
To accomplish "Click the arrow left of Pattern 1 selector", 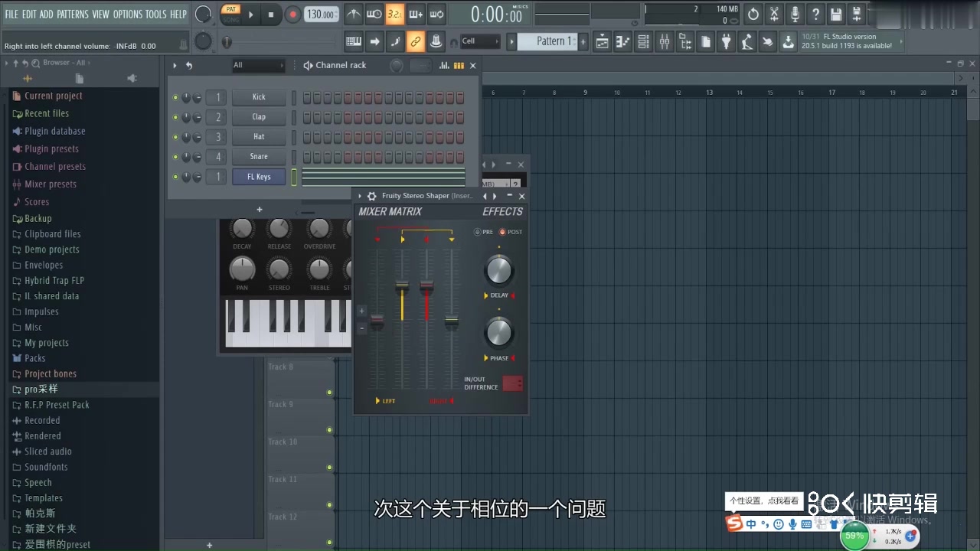I will 511,41.
